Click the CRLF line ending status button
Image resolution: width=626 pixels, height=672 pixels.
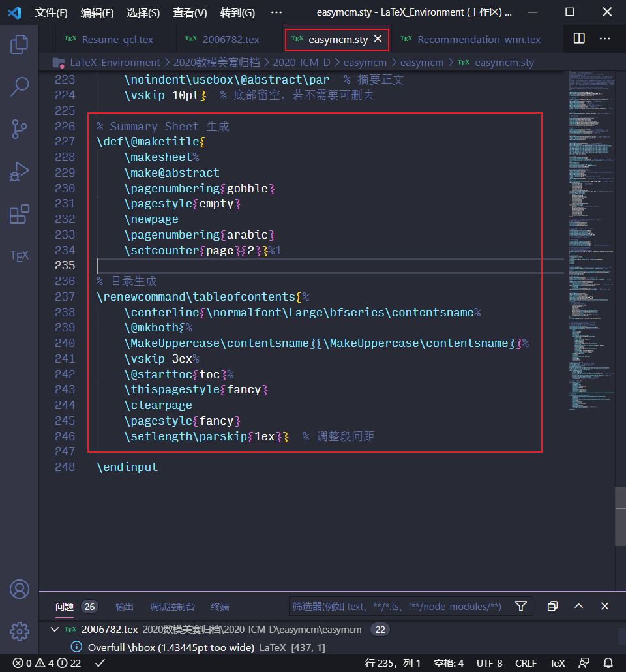526,663
